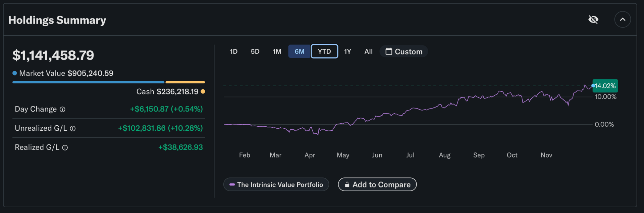Select the 5D time range

point(255,51)
